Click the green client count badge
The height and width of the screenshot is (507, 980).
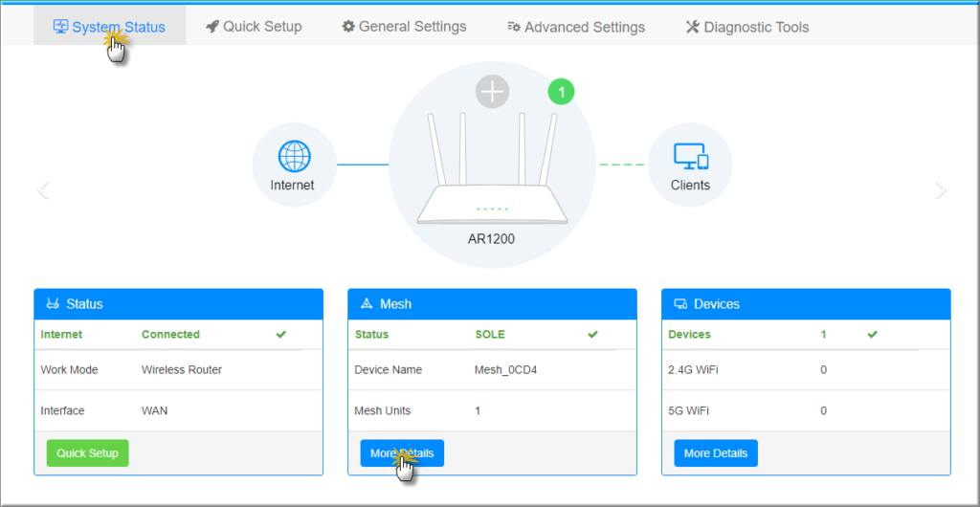click(x=562, y=92)
